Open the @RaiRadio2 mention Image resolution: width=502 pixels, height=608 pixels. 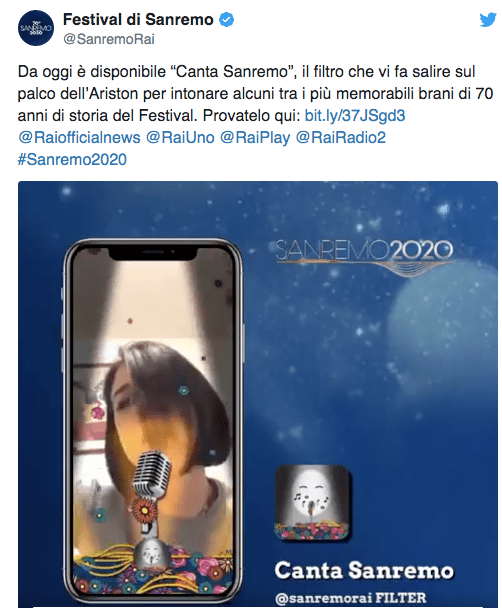[x=341, y=138]
